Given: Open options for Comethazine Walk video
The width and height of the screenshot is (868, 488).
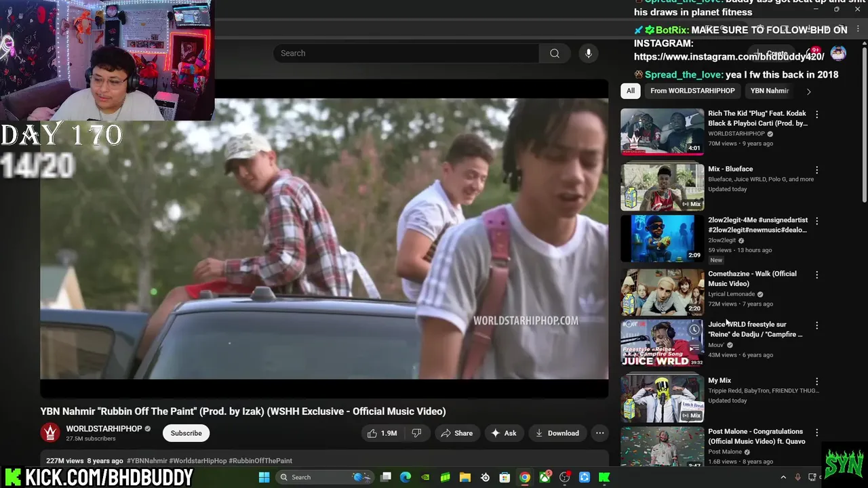Looking at the screenshot, I should click(x=816, y=274).
